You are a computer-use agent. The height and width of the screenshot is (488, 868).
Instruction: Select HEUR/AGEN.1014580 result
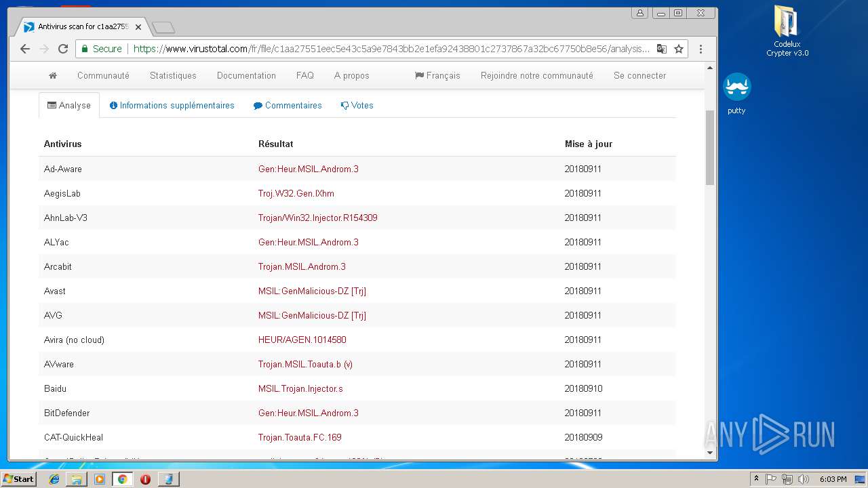302,340
